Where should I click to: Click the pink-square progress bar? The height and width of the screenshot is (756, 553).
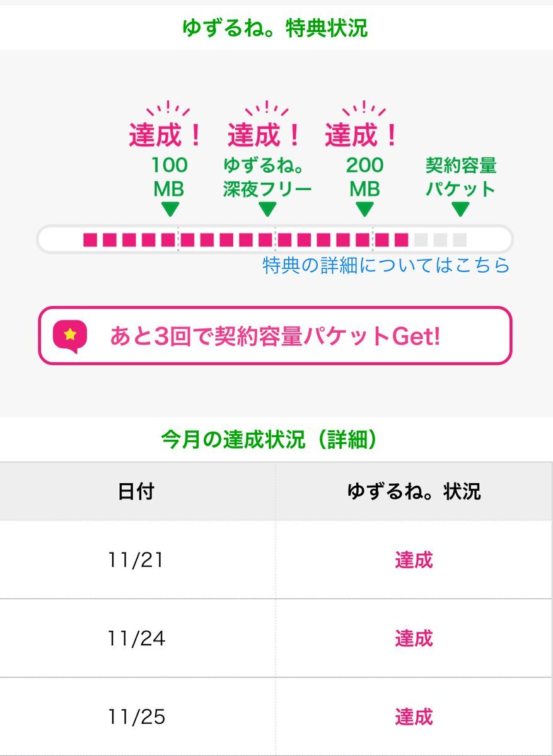click(275, 239)
